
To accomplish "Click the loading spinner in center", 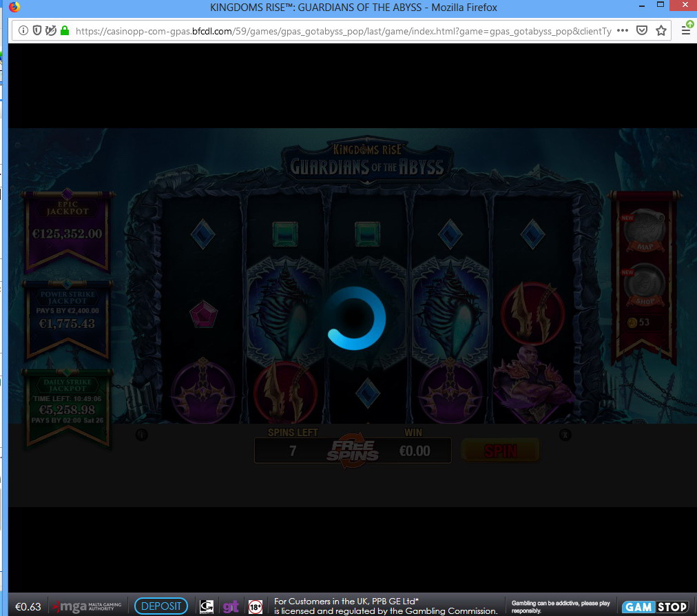I will tap(355, 318).
